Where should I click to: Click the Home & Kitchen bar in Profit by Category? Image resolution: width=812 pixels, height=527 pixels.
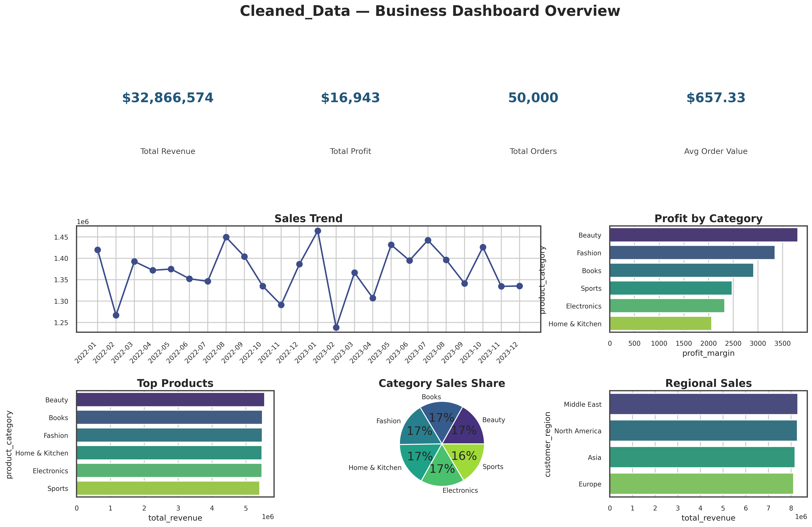[x=661, y=324]
